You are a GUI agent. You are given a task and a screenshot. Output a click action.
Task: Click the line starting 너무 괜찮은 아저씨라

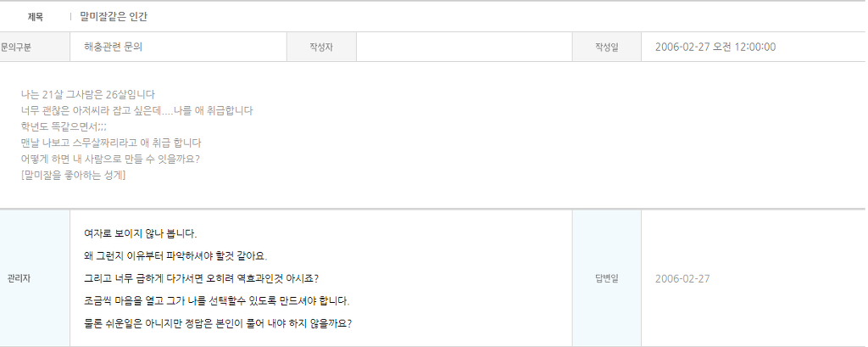tap(136, 110)
